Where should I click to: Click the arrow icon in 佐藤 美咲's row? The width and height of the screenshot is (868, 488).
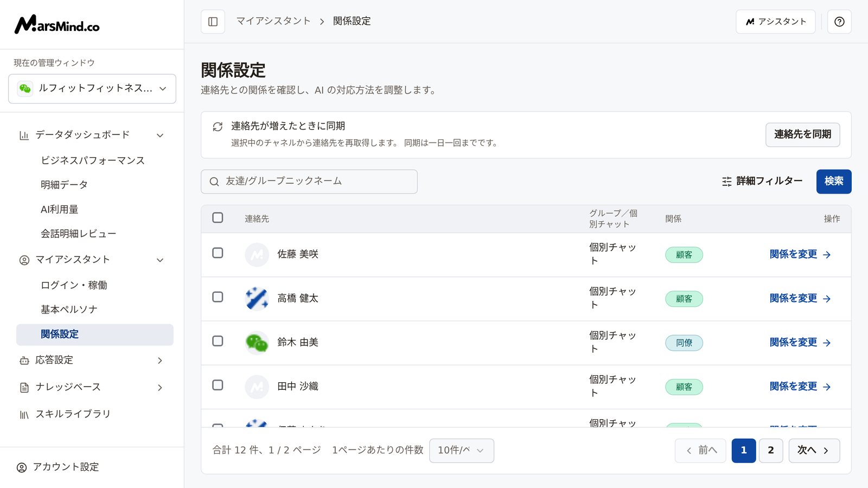(x=827, y=255)
